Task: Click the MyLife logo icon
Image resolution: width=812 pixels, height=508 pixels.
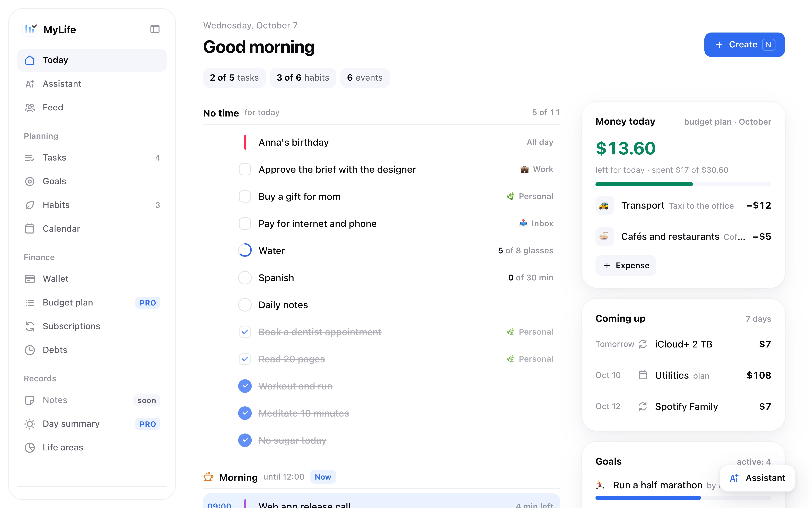Action: pyautogui.click(x=30, y=29)
